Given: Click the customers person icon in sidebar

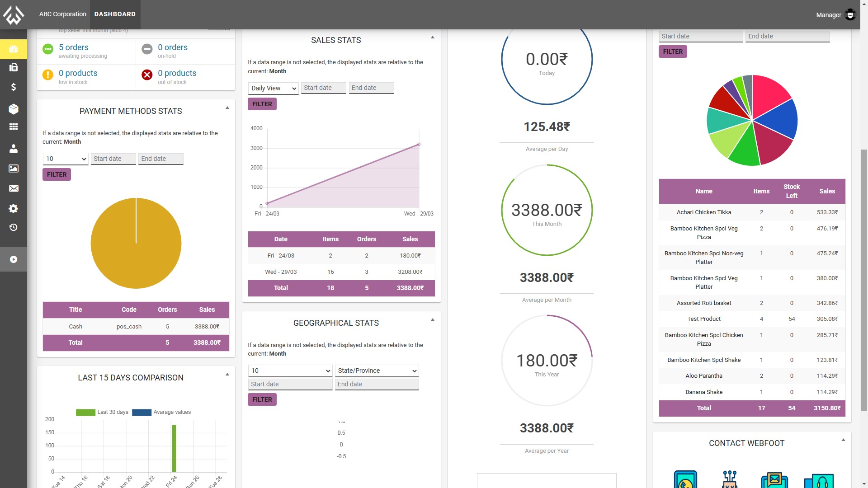Looking at the screenshot, I should pyautogui.click(x=14, y=149).
